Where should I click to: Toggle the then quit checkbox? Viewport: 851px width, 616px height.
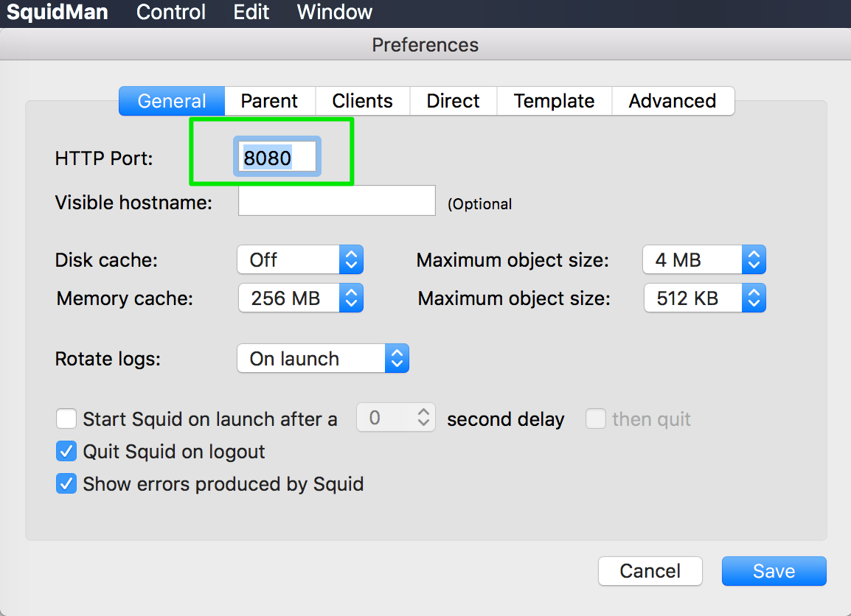pyautogui.click(x=596, y=419)
